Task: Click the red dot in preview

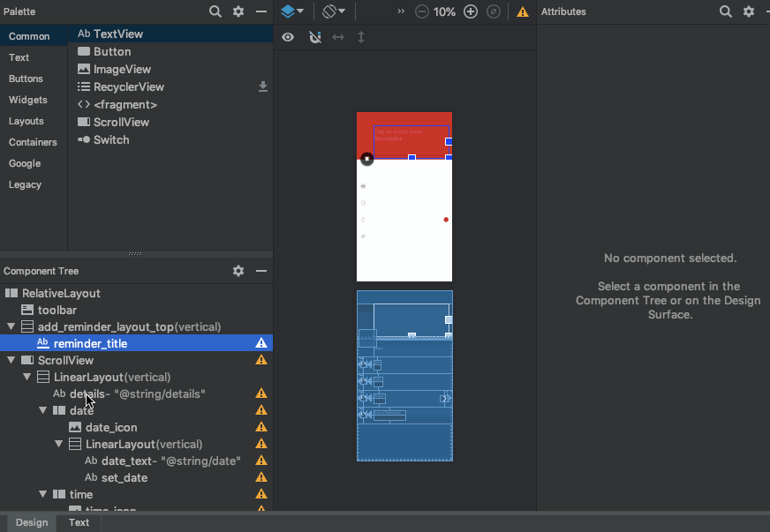Action: tap(446, 220)
